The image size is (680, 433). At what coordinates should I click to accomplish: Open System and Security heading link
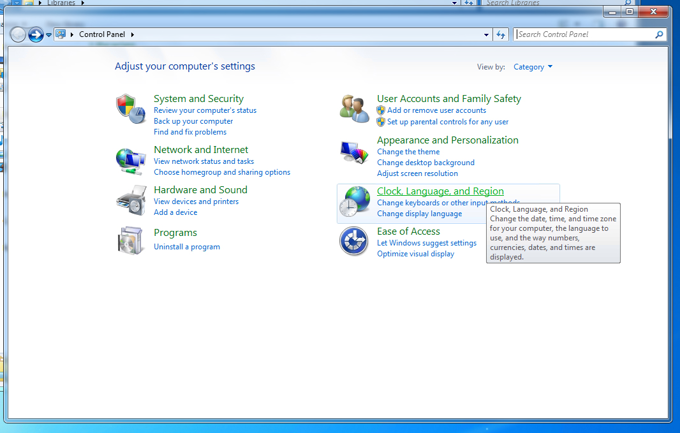199,99
